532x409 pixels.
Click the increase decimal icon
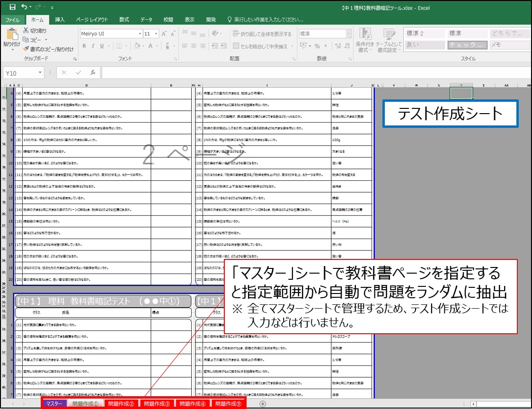[x=338, y=46]
